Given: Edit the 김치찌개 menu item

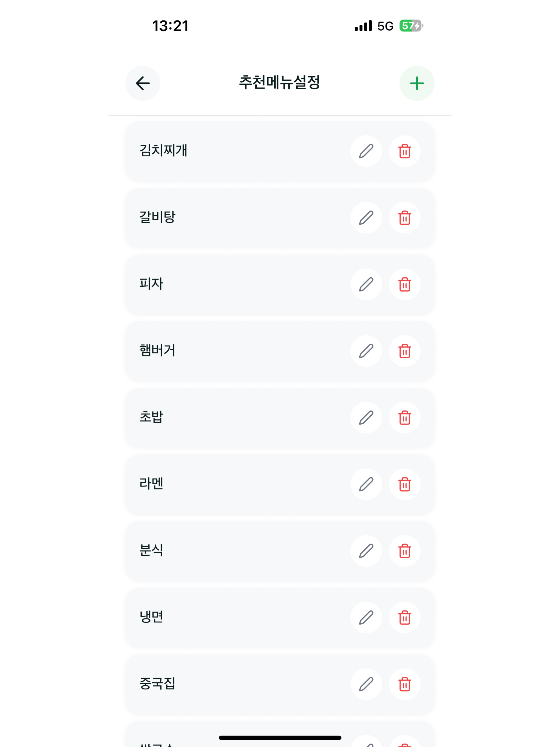Looking at the screenshot, I should [x=366, y=151].
